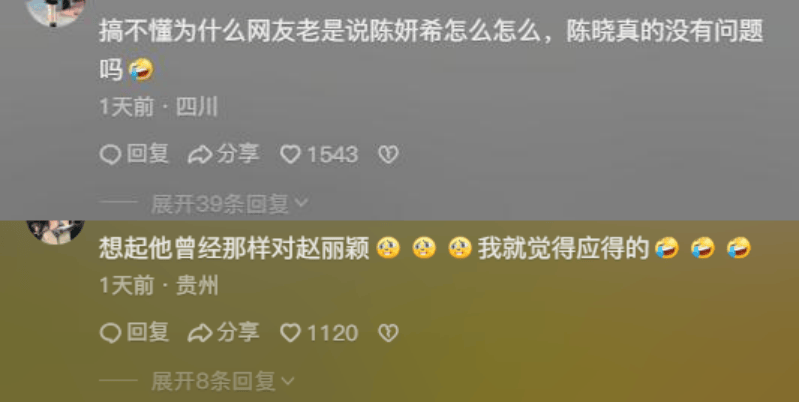Click the reply bubble icon on the 贵州 comment
Image resolution: width=800 pixels, height=402 pixels.
click(x=110, y=334)
